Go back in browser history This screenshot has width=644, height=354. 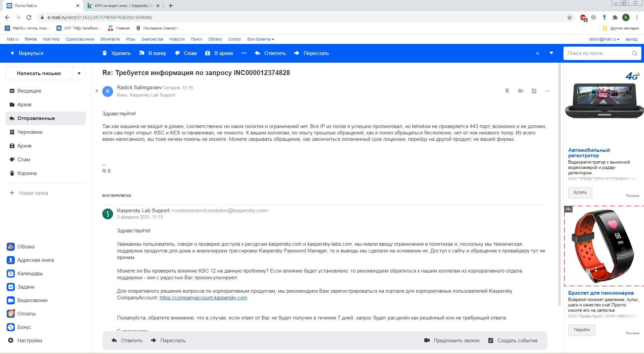7,17
